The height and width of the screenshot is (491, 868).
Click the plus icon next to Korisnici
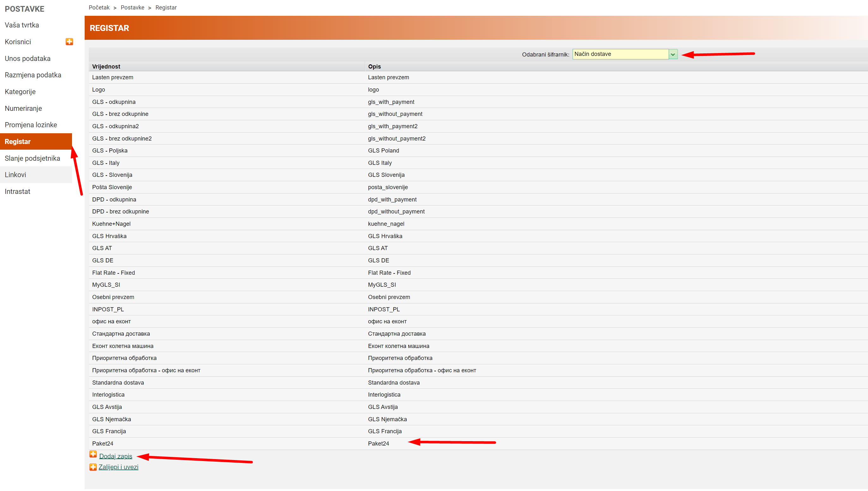pyautogui.click(x=69, y=41)
